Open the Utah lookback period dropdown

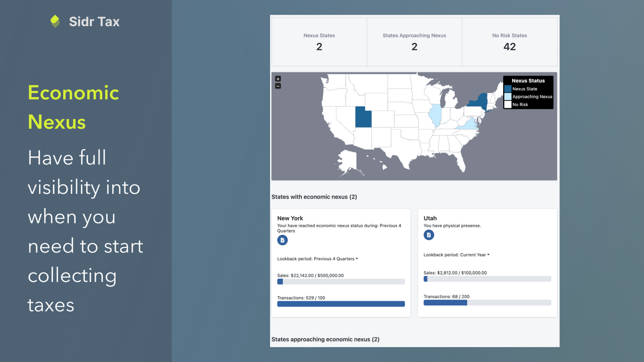click(x=456, y=254)
